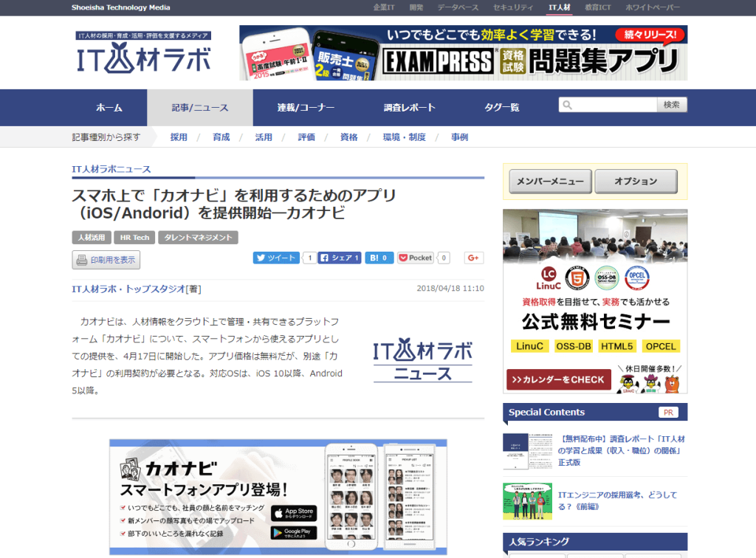Filter articles by 環境・制度 category

point(404,137)
